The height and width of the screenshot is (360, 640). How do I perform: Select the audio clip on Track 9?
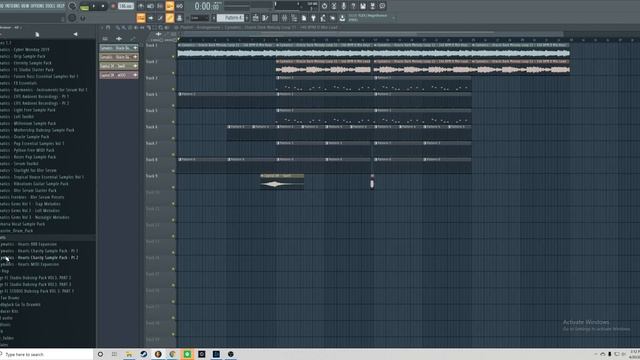coord(282,182)
